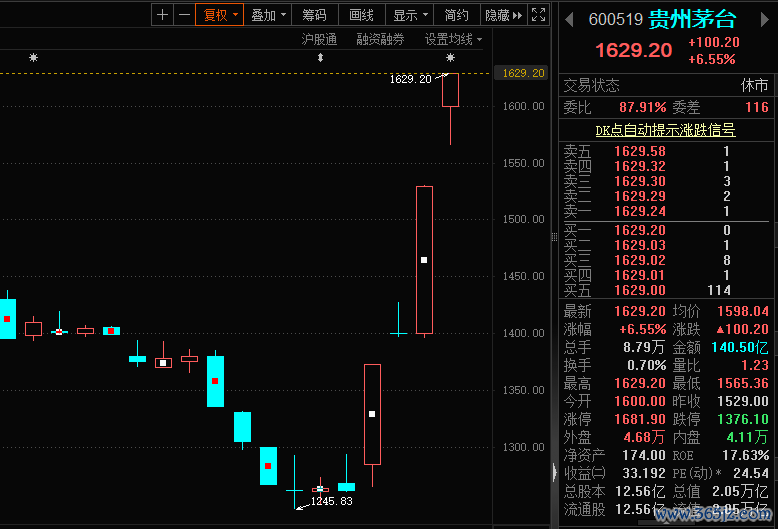Click the up-down arrow event marker
Image resolution: width=778 pixels, height=529 pixels.
tap(321, 58)
